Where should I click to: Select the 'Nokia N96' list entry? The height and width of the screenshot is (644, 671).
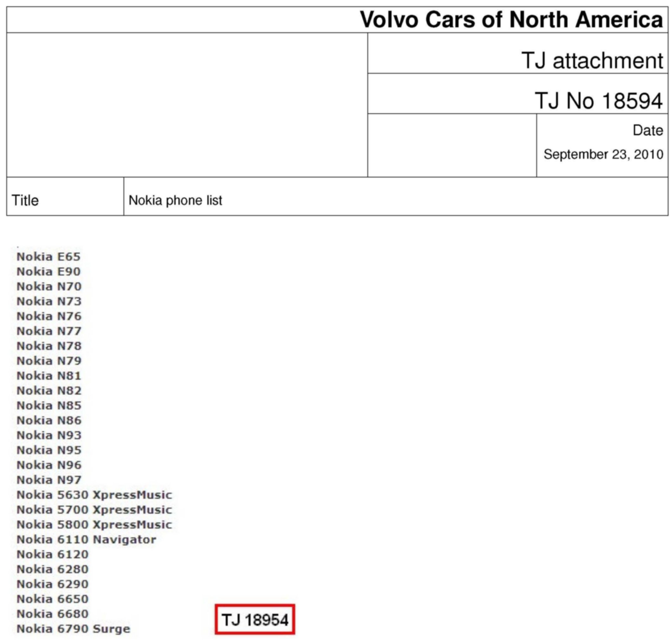coord(49,465)
